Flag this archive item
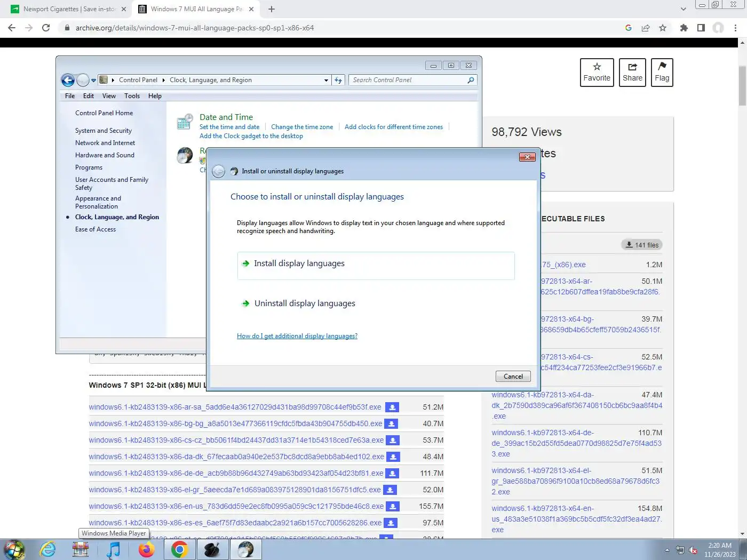The image size is (747, 560). point(662,73)
